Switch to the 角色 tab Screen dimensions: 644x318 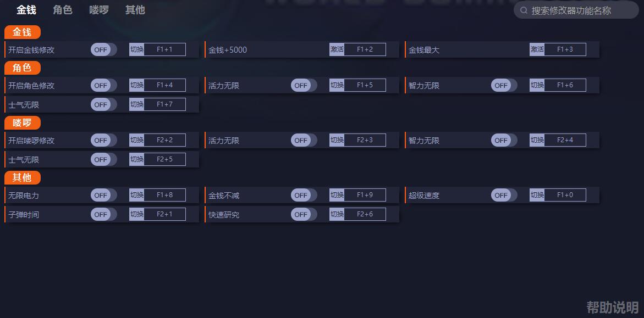point(63,10)
